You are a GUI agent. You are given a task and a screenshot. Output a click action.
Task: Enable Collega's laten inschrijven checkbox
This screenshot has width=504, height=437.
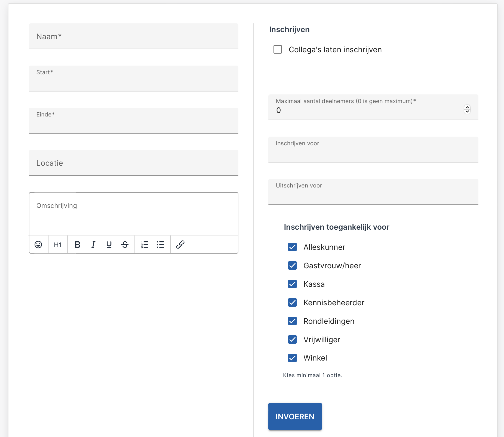point(278,50)
